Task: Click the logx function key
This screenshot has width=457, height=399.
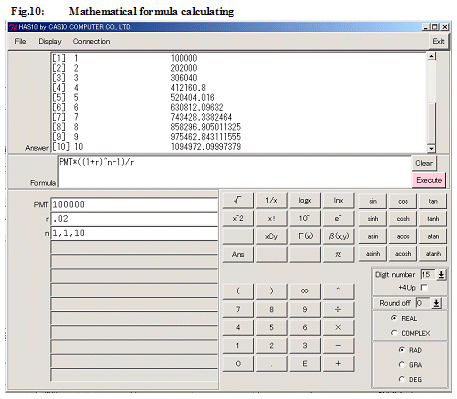Action: [305, 201]
